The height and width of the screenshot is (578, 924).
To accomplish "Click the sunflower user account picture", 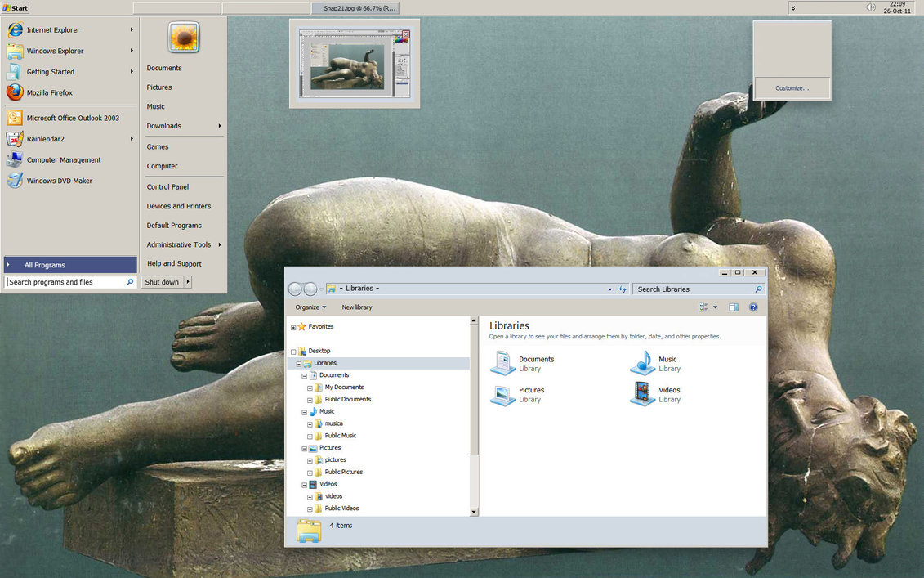I will [184, 38].
